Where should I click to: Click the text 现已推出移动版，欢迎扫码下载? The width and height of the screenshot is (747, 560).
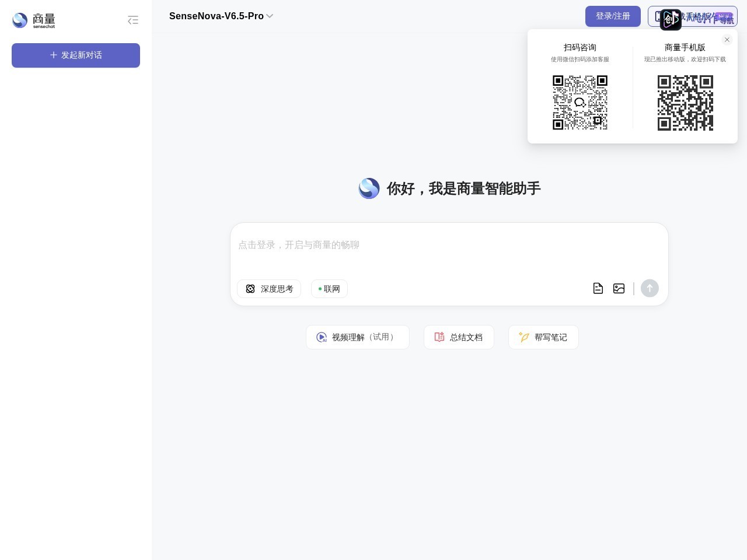685,60
